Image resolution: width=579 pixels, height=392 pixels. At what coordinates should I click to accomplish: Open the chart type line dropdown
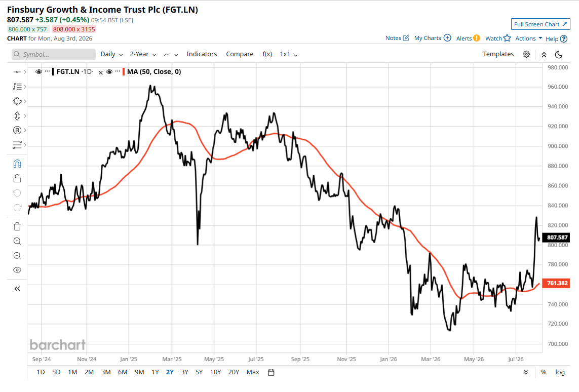[x=171, y=55]
